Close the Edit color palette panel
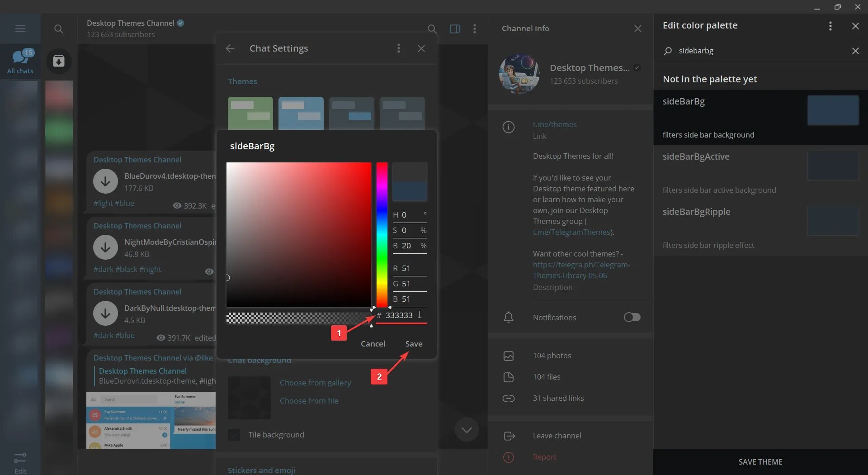Image resolution: width=868 pixels, height=475 pixels. point(855,26)
